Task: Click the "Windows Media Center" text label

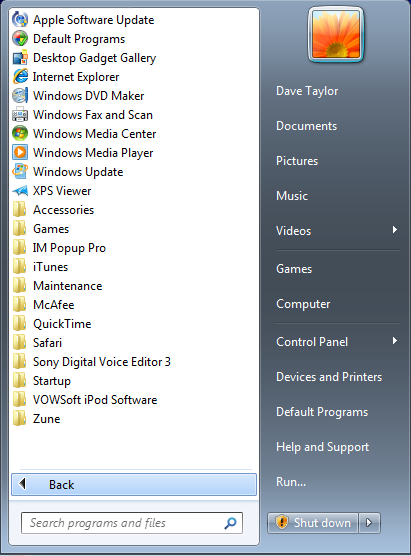Action: coord(95,134)
